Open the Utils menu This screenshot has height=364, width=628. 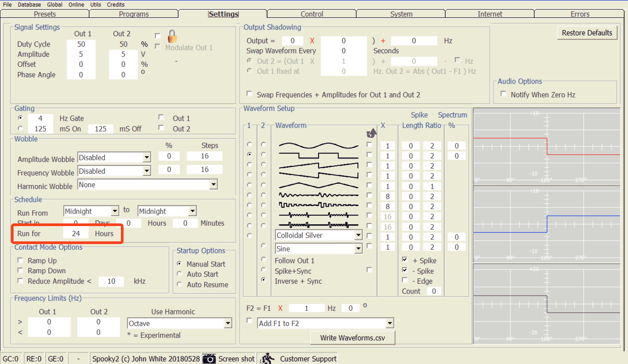(96, 4)
